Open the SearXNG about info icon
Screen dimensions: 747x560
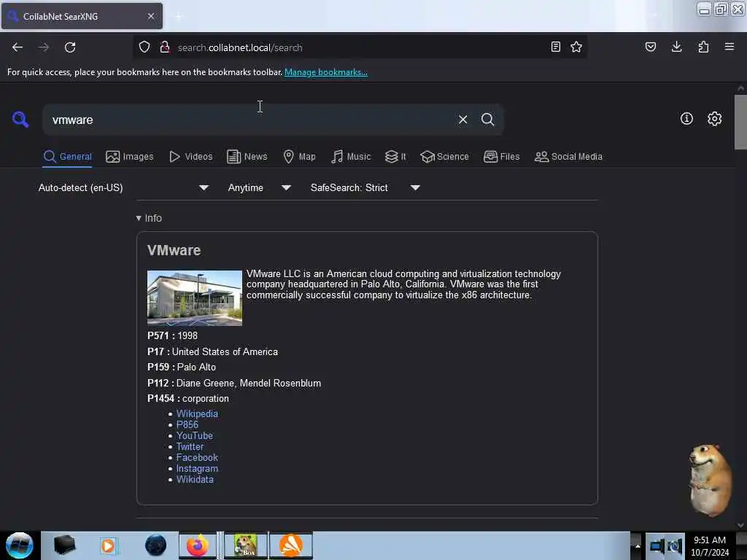tap(686, 119)
